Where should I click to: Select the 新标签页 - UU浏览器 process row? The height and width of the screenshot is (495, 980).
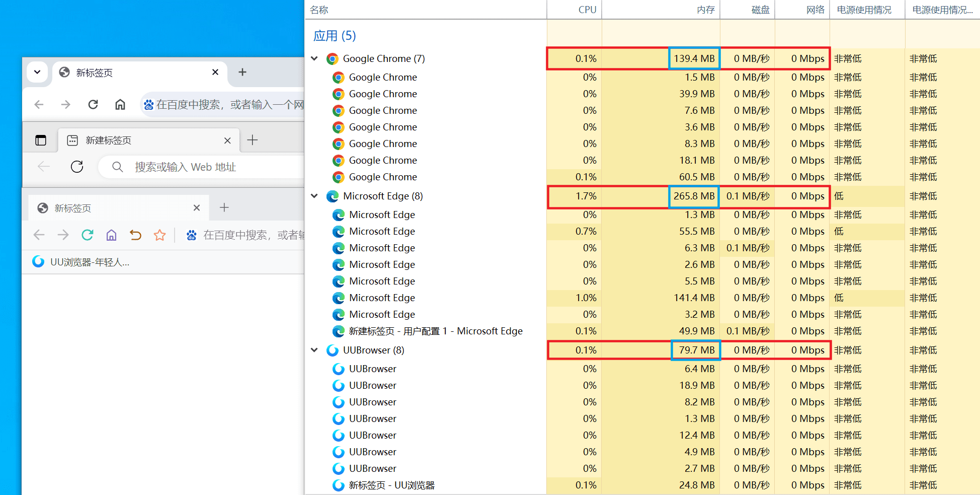tap(642, 485)
